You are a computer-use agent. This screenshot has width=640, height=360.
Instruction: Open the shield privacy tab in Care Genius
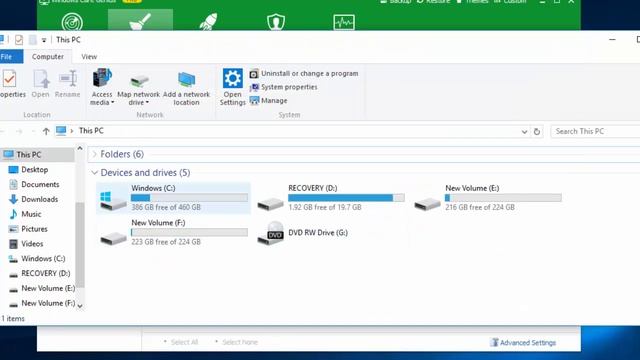tap(276, 22)
